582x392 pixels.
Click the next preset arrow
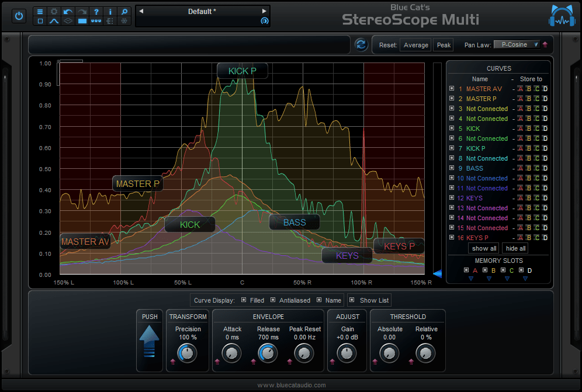265,10
